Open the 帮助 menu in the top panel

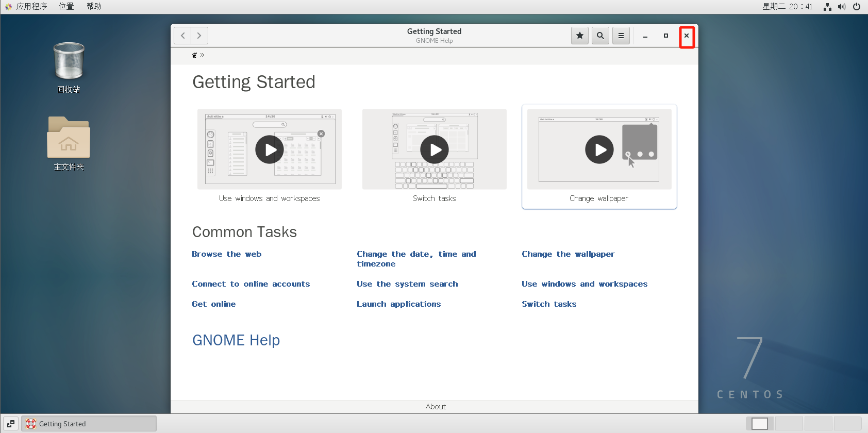point(94,7)
